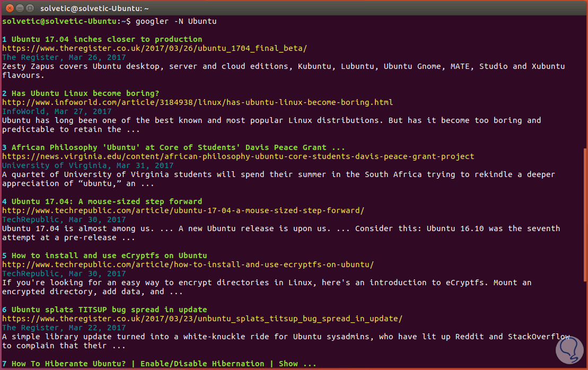Click 'InfoWorld, Mar 27, 2017' line
This screenshot has width=588, height=370.
pyautogui.click(x=57, y=111)
